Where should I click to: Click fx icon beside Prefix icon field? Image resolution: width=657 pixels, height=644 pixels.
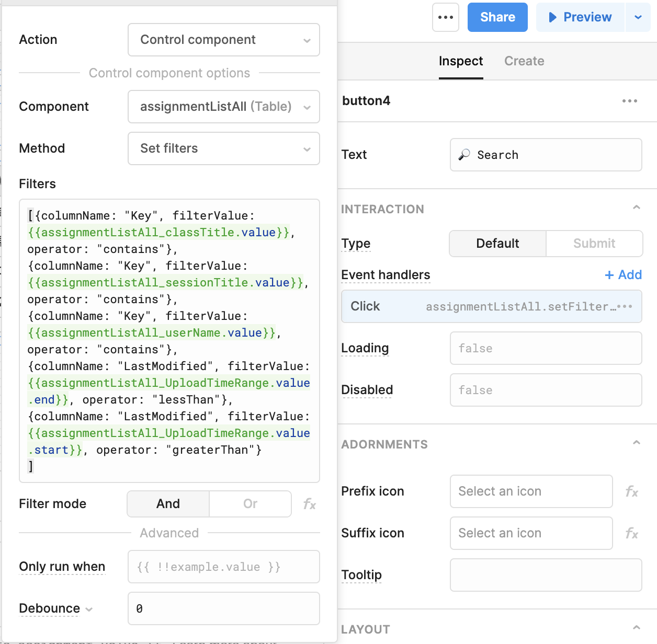(631, 491)
